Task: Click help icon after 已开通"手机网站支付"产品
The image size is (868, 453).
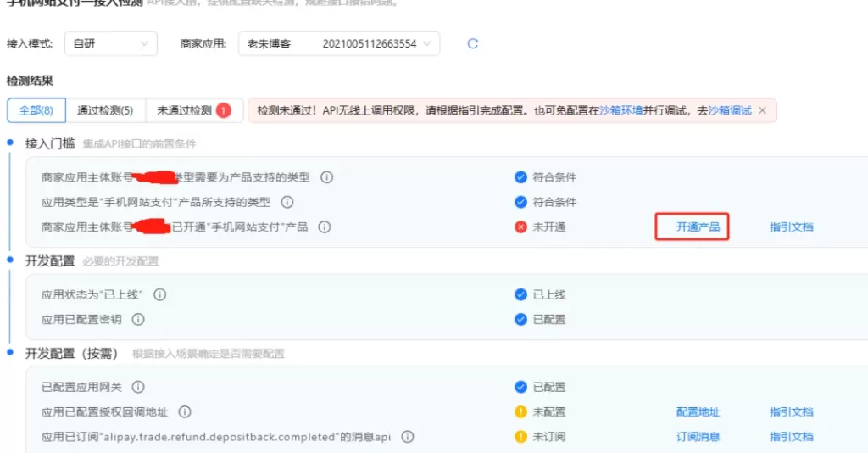Action: pos(324,227)
